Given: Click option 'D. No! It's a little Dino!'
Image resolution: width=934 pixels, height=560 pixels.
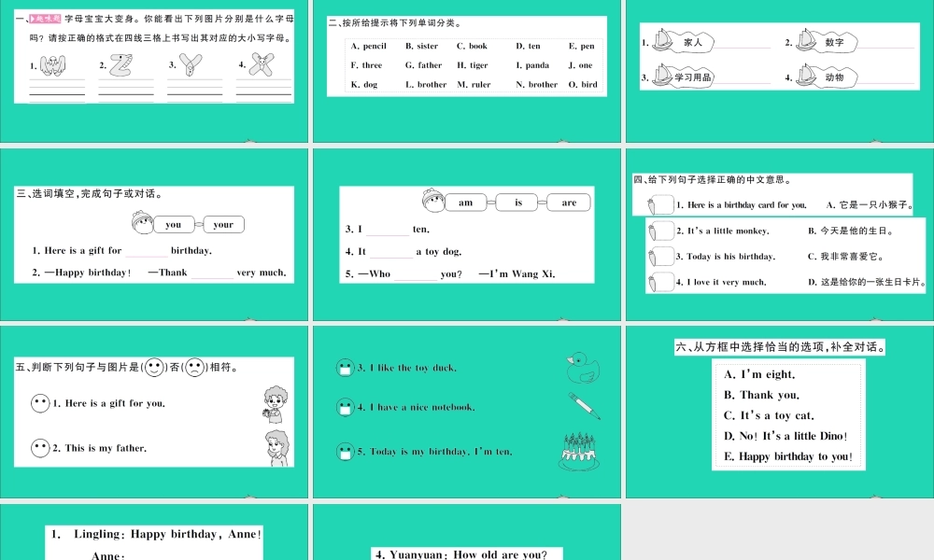Looking at the screenshot, I should [x=785, y=436].
